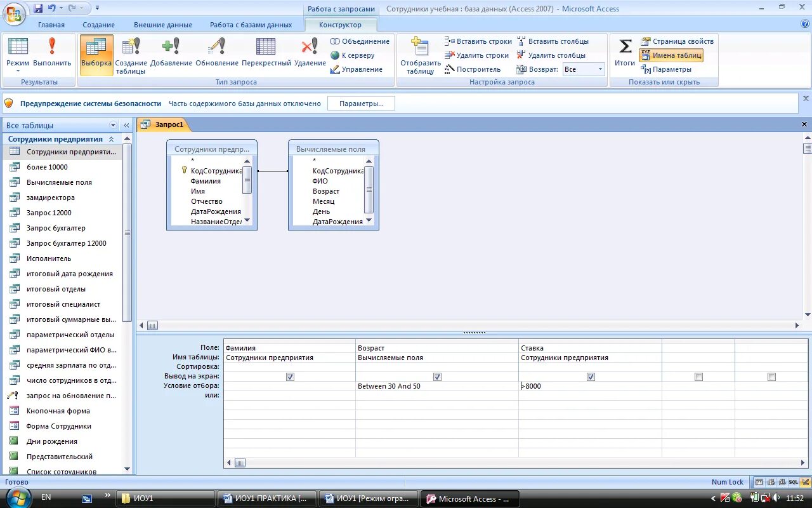
Task: Collapse the Сотрудники предприятия group
Action: pyautogui.click(x=112, y=139)
